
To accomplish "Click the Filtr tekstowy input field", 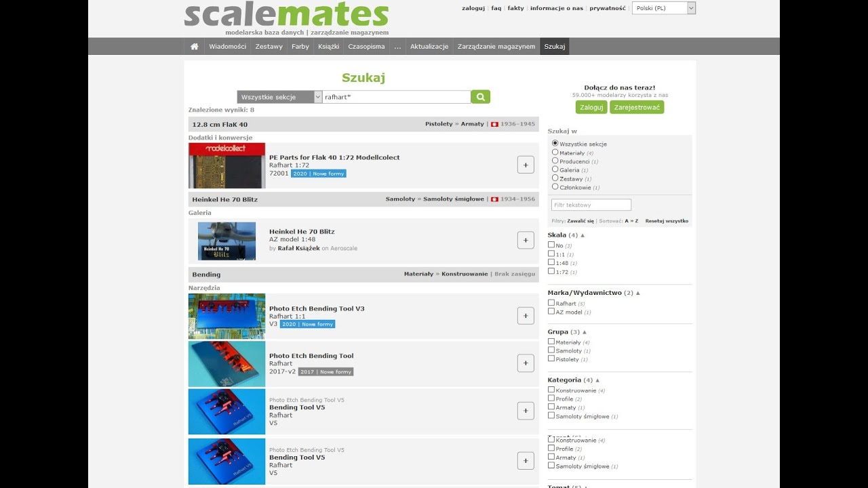I will pos(591,205).
